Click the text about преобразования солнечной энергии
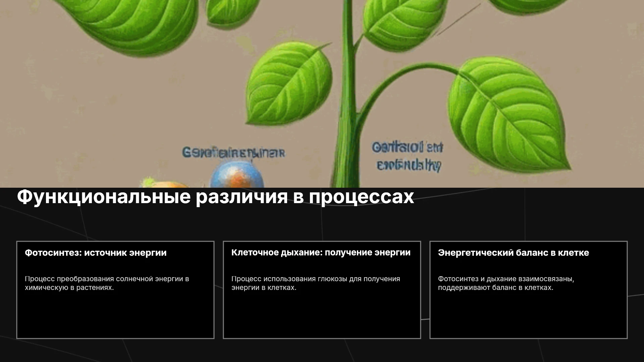This screenshot has height=362, width=644. click(x=107, y=283)
